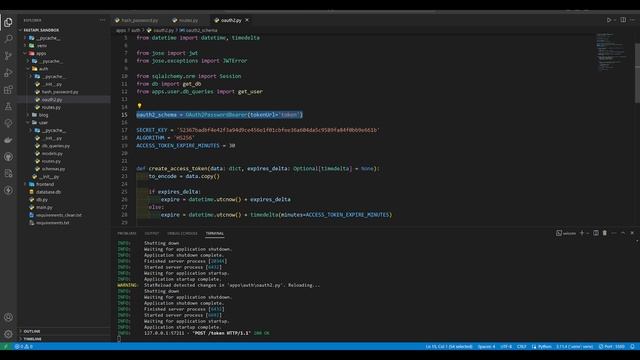Open editor More Actions ellipsis menu
The height and width of the screenshot is (360, 640).
(x=633, y=20)
